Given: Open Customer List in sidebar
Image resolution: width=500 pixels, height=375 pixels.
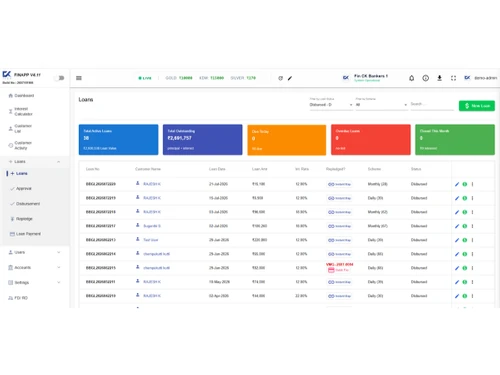Looking at the screenshot, I should [23, 129].
